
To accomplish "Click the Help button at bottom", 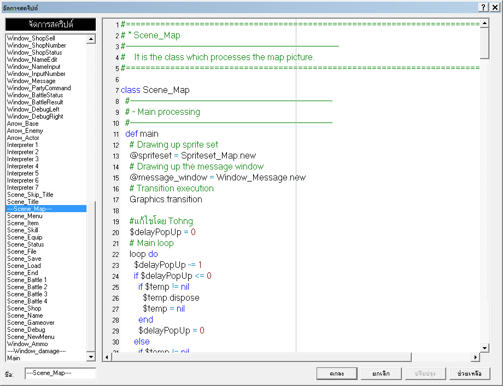I will tap(470, 373).
